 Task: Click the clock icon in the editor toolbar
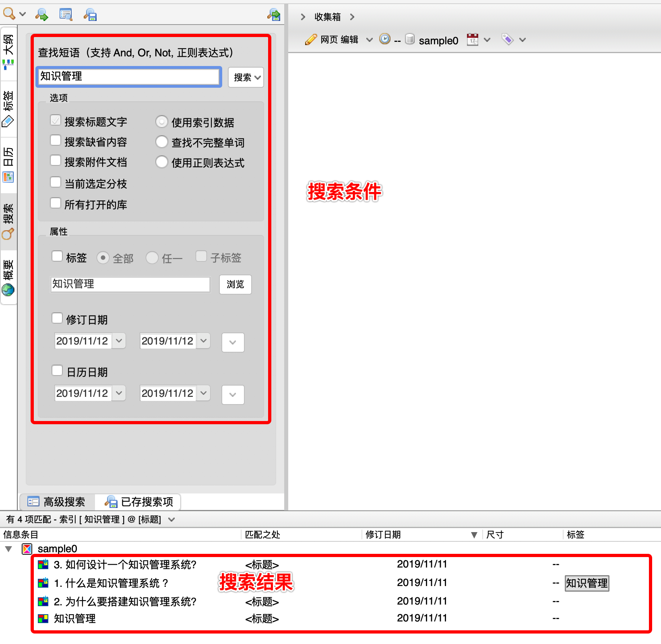coord(385,39)
